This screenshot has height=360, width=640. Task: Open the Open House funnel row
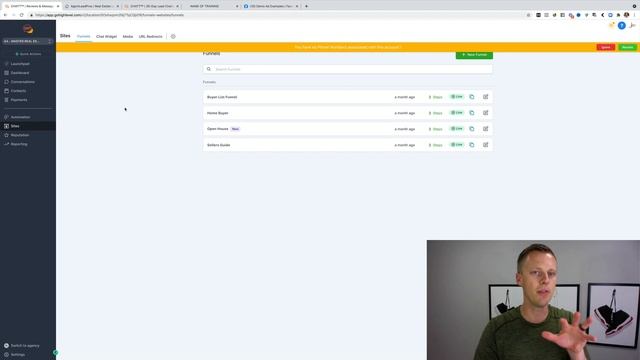348,129
